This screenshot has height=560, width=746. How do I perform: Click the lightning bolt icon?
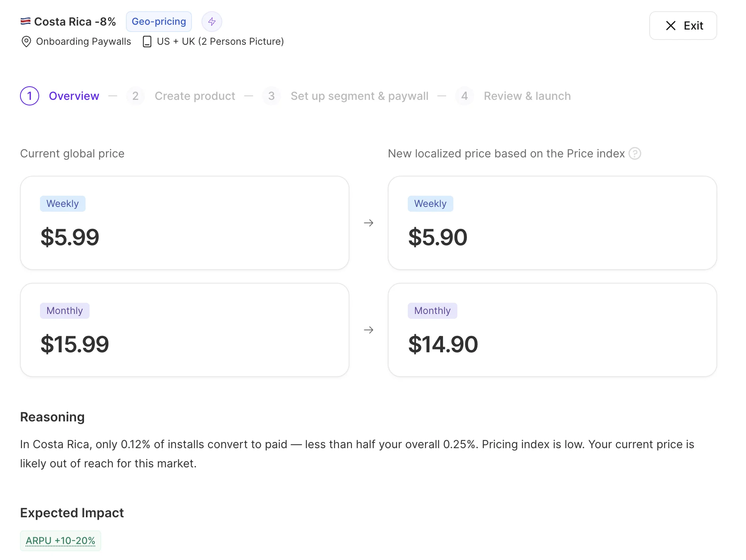pos(212,22)
